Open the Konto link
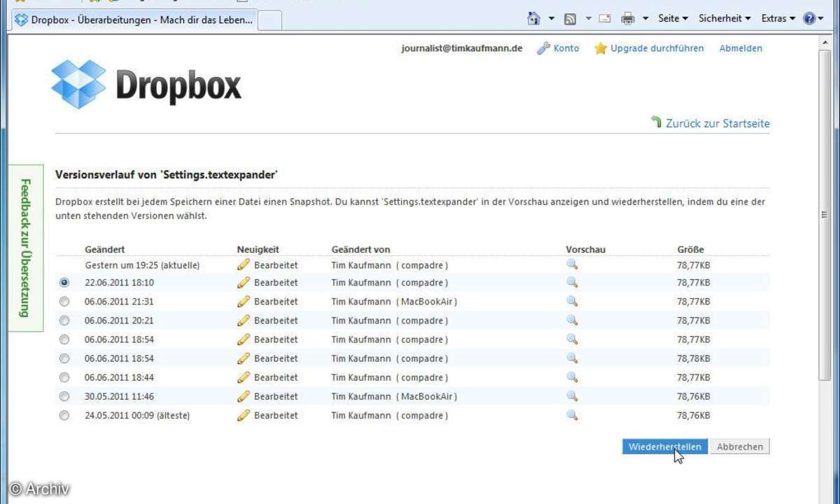Image resolution: width=840 pixels, height=504 pixels. pos(566,48)
